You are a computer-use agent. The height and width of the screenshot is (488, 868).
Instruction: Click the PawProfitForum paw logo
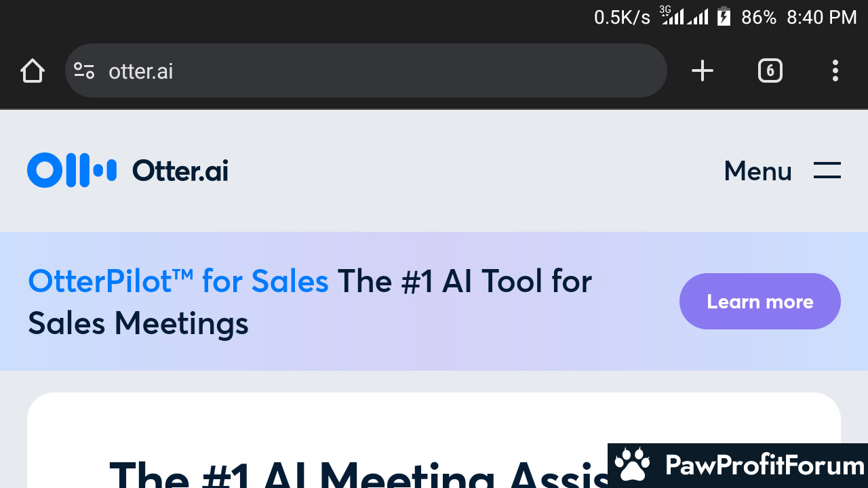coord(631,465)
